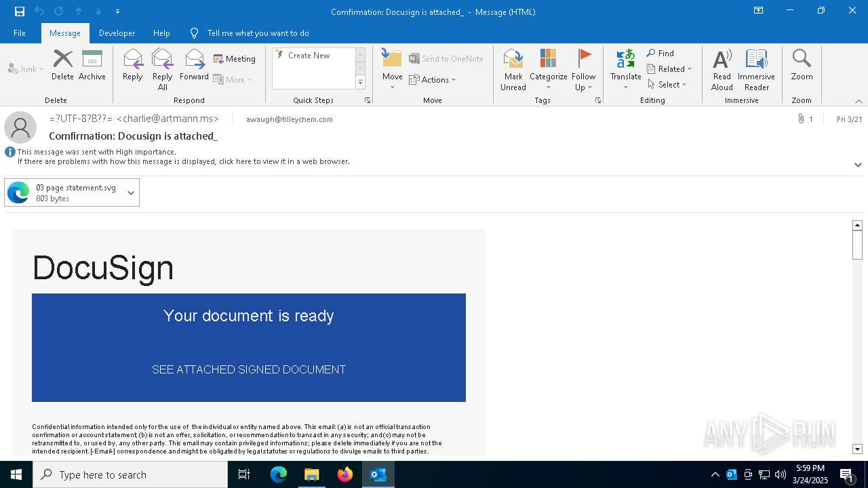This screenshot has width=868, height=488.
Task: Open the Windows Start menu
Action: 16,474
